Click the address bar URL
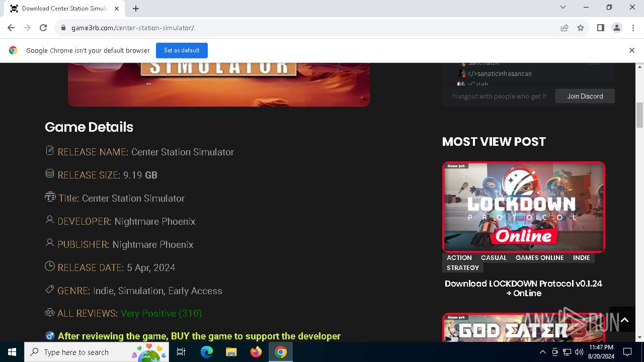Viewport: 644px width, 362px height. [133, 28]
